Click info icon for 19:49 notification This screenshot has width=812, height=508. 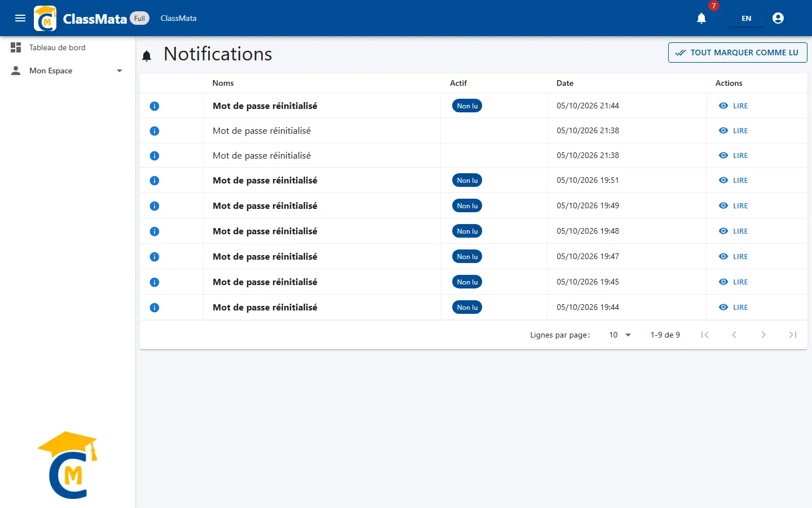(x=155, y=206)
